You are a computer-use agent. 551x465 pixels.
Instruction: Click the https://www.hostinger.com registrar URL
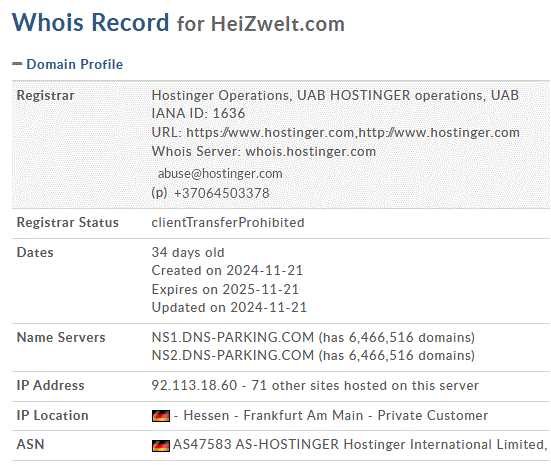pos(270,133)
